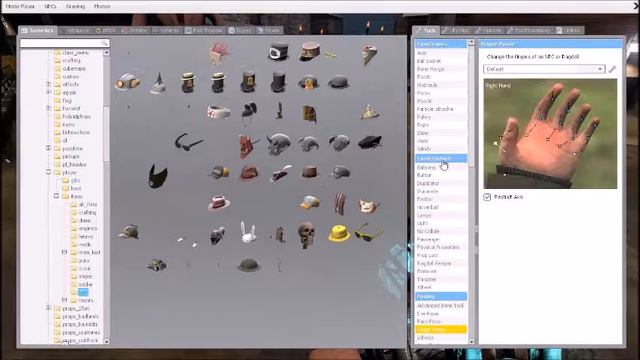This screenshot has height=360, width=640.
Task: Spawn the green army helmet model
Action: tap(249, 265)
